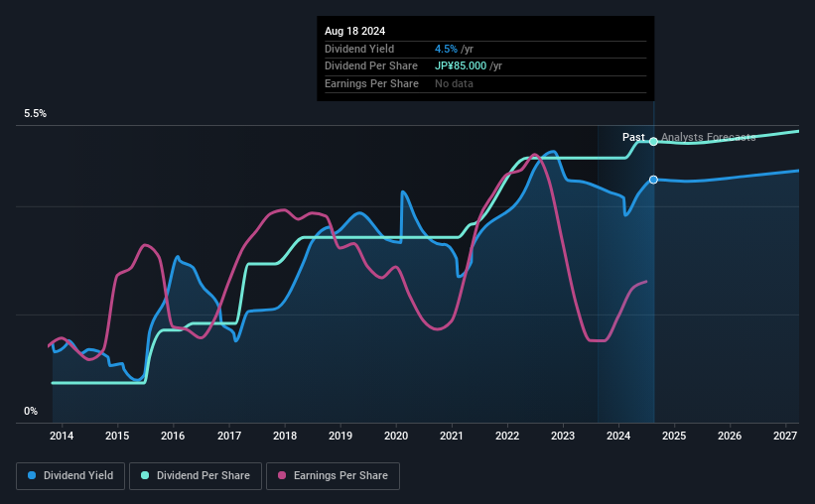The width and height of the screenshot is (815, 504).
Task: Toggle the Earnings Per Share legend button
Action: click(x=333, y=476)
